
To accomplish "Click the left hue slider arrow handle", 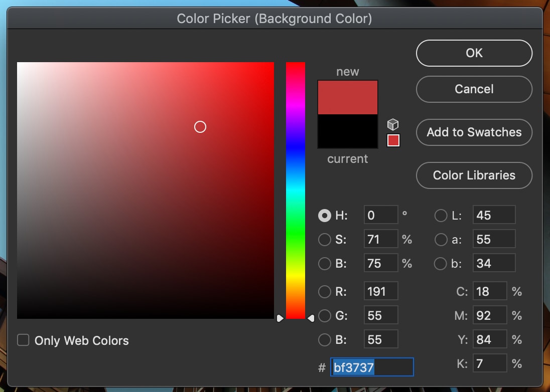I will click(280, 318).
